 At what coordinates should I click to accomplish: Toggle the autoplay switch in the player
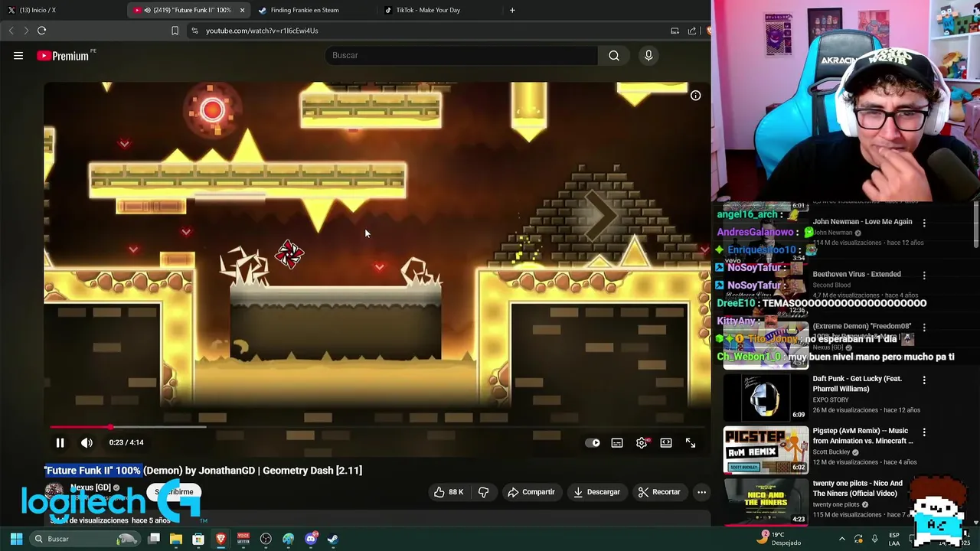click(593, 442)
